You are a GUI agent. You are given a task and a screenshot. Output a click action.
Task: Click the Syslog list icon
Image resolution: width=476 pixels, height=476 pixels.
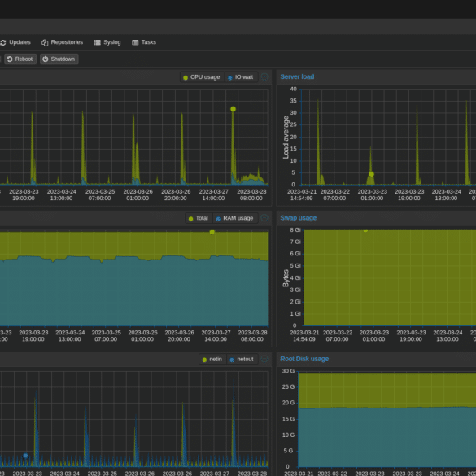[x=97, y=42]
